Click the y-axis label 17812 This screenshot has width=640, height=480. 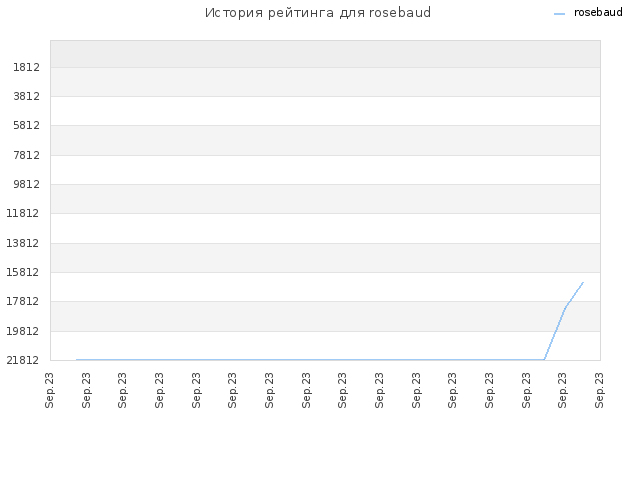coord(23,301)
